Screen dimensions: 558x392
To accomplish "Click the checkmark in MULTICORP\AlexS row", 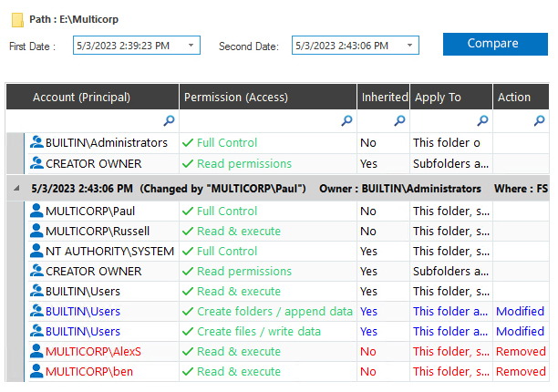I will pos(188,352).
